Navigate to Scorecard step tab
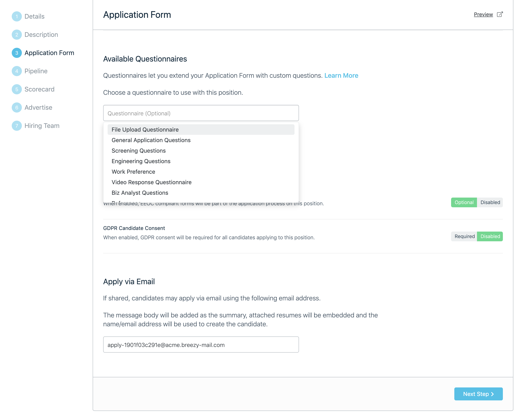Image resolution: width=532 pixels, height=417 pixels. 40,89
